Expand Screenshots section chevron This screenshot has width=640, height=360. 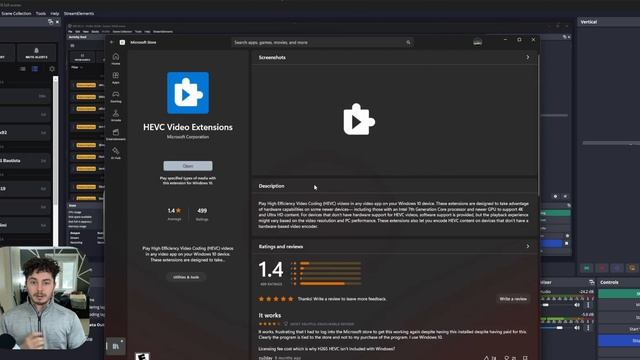click(x=528, y=58)
